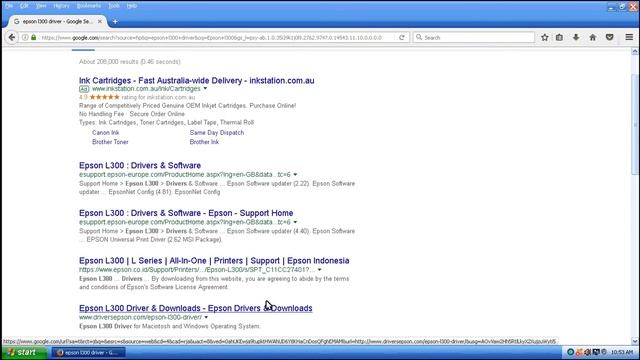640x360 pixels.
Task: Open the 'Brother Ink' sitelink
Action: pos(204,142)
